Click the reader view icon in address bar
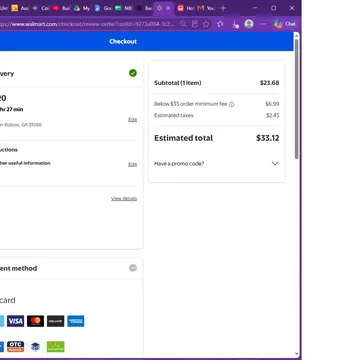The image size is (360, 360). click(x=195, y=24)
